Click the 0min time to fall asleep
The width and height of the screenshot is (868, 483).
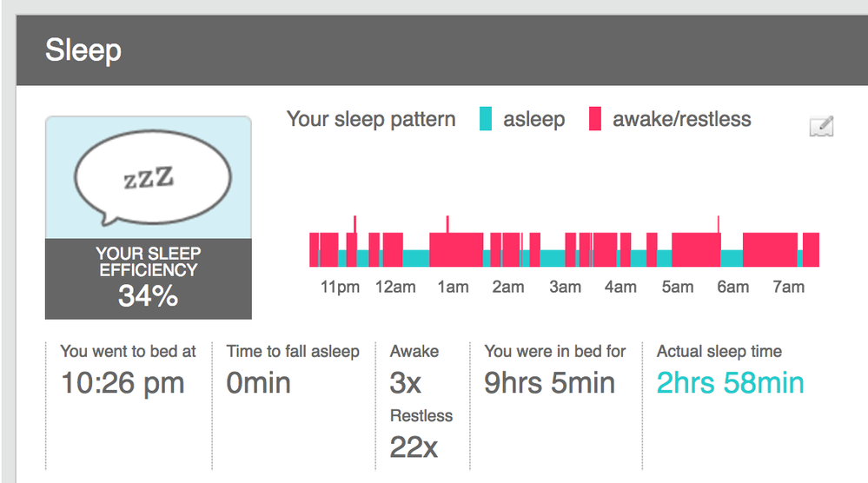(258, 383)
